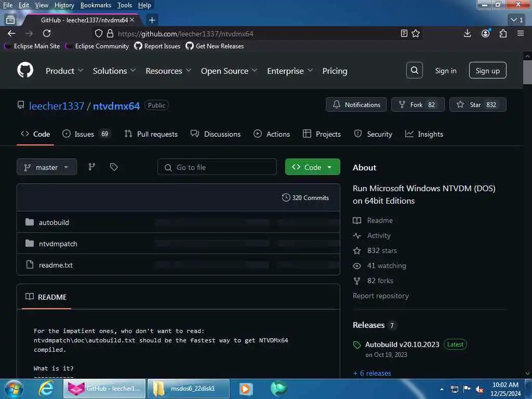Click the Sign in link

(445, 71)
